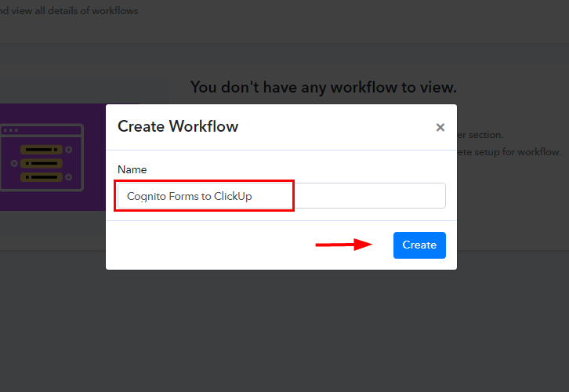This screenshot has width=569, height=392.
Task: Click the dimmed backdrop below the dialog
Action: 282,329
